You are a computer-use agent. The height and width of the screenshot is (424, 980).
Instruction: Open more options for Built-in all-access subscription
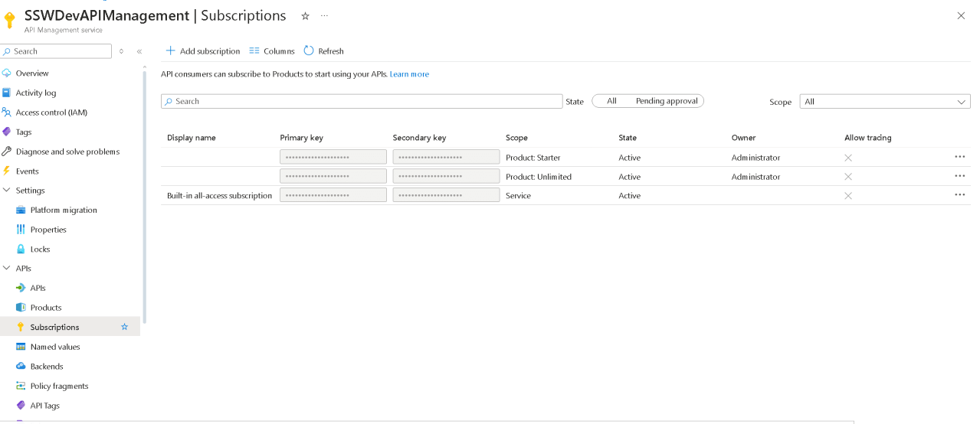coord(960,194)
